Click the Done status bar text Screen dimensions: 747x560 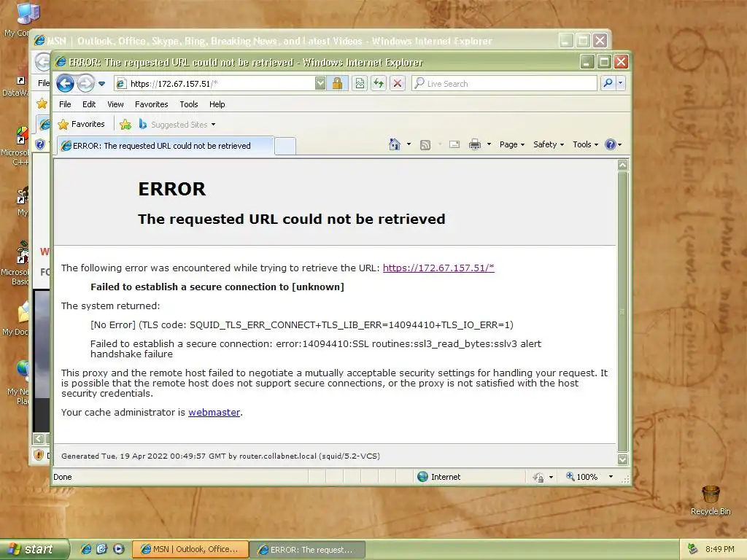pos(63,477)
